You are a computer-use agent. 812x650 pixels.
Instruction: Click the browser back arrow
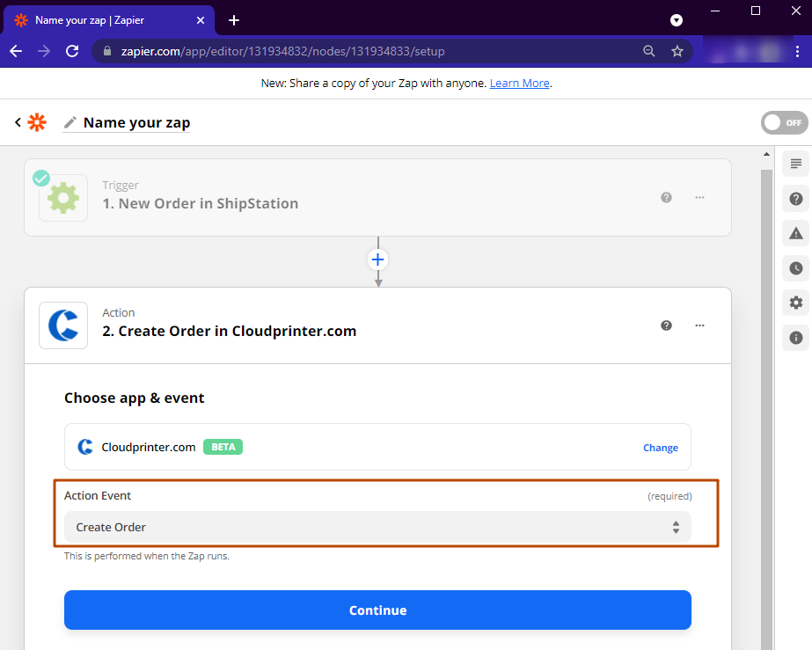click(16, 51)
